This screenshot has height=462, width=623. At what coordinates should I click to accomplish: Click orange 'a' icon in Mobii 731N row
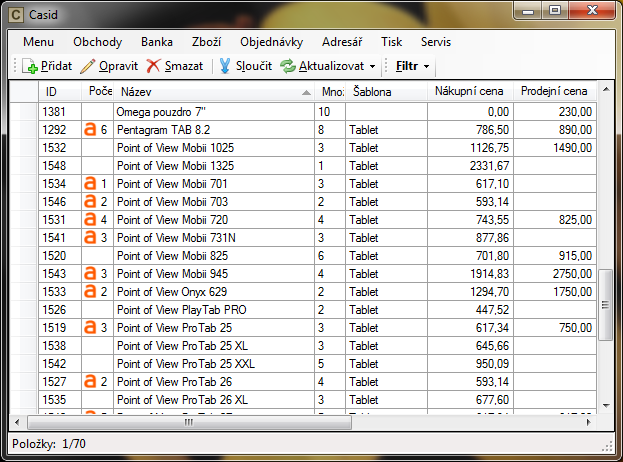click(90, 238)
